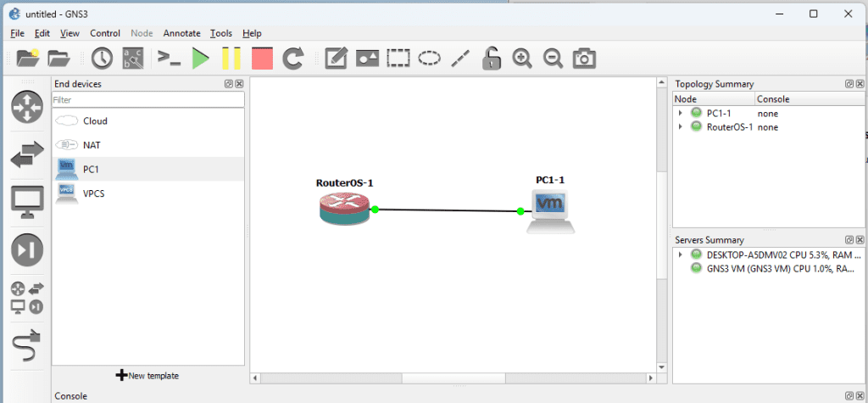
Task: Start all nodes with green play icon
Action: (x=200, y=59)
